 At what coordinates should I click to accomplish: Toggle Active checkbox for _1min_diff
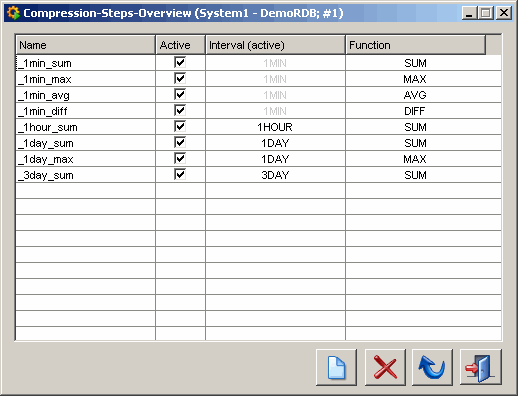pyautogui.click(x=180, y=110)
